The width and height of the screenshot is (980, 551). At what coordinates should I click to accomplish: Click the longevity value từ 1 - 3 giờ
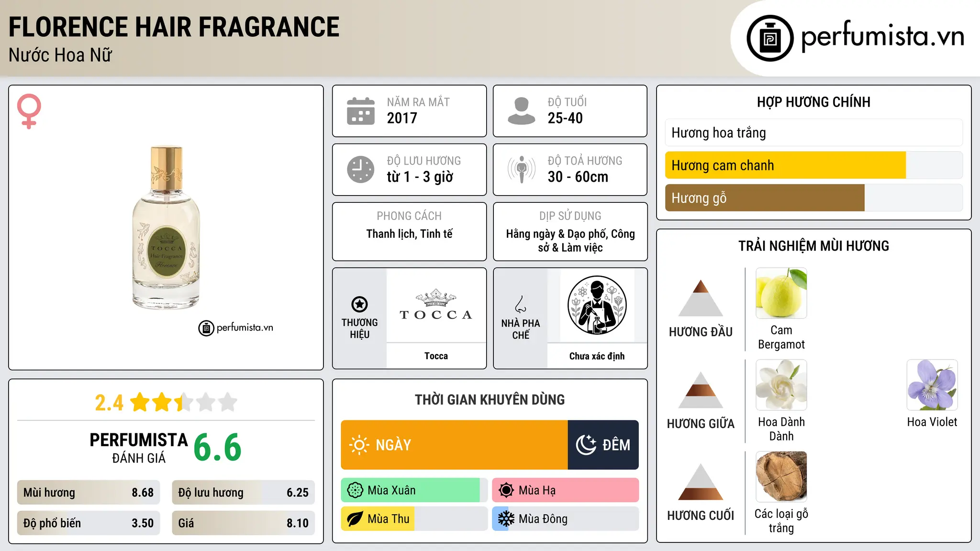coord(420,177)
